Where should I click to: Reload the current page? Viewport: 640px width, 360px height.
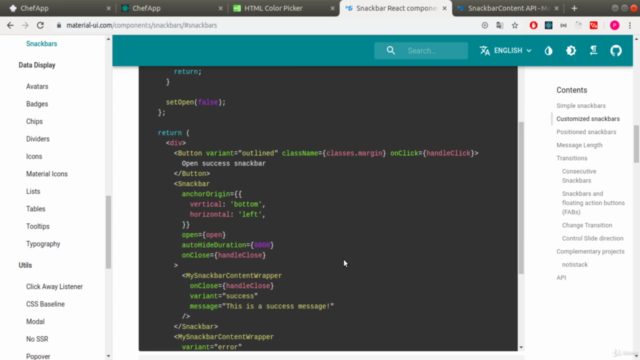pyautogui.click(x=40, y=25)
